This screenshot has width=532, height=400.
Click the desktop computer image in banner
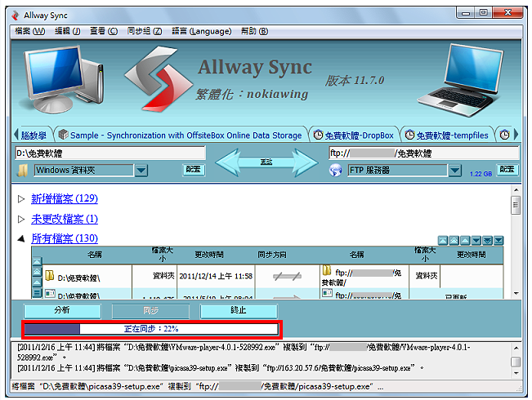[61, 78]
